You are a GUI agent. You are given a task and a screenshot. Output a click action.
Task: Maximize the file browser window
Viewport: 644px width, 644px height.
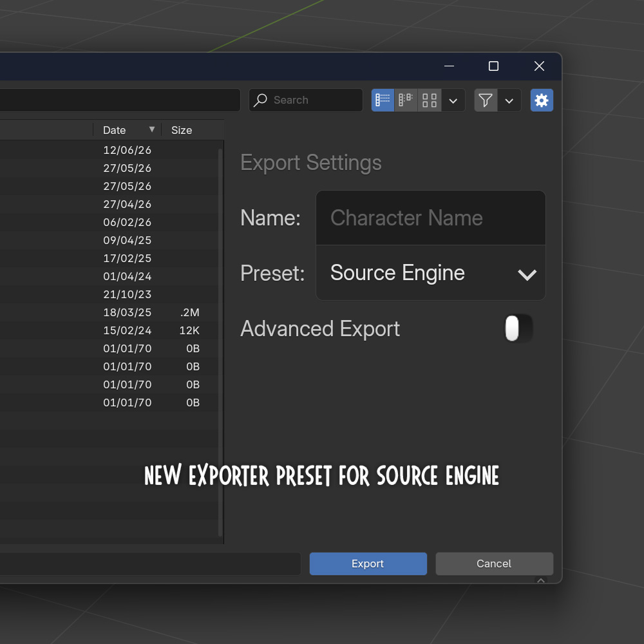pyautogui.click(x=494, y=66)
